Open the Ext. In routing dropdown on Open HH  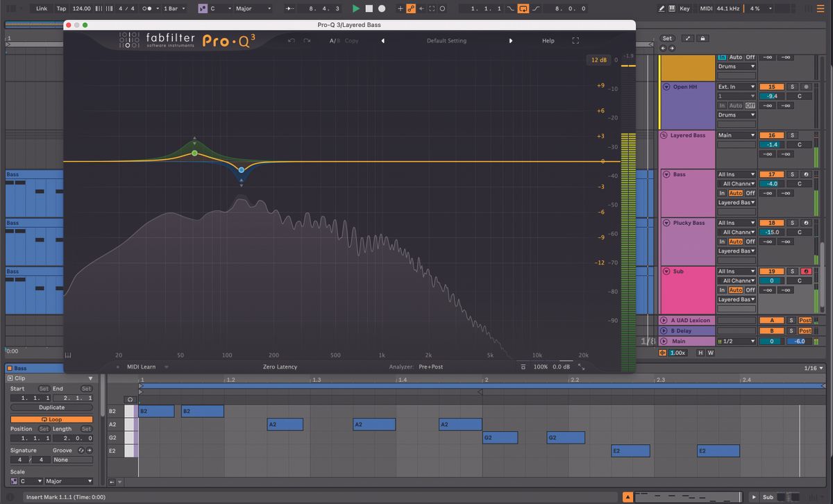736,86
